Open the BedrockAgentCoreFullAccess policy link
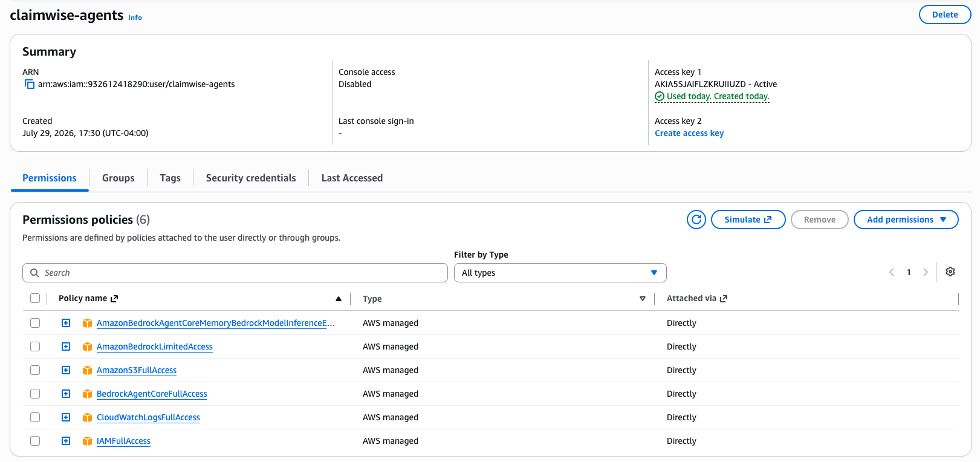 [x=152, y=394]
